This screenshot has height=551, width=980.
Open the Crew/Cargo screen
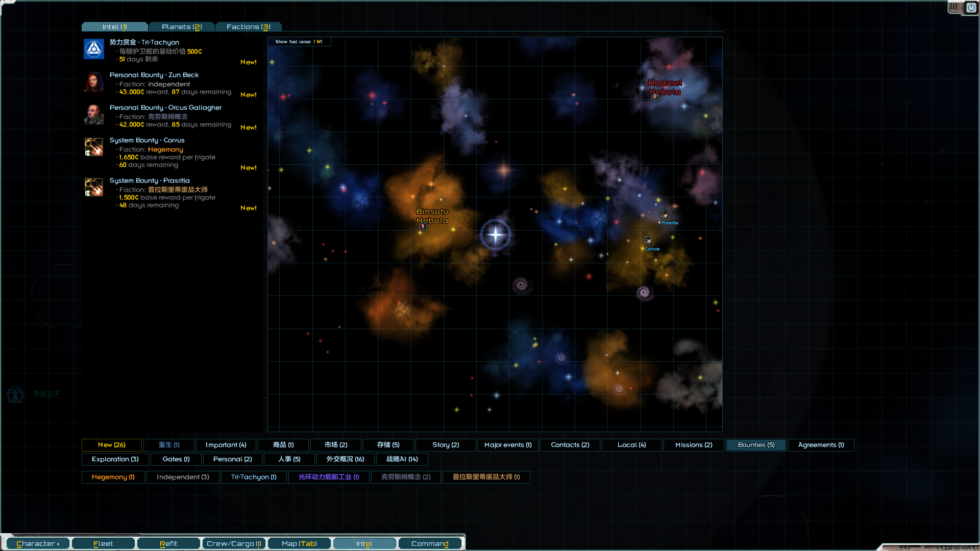click(x=234, y=543)
